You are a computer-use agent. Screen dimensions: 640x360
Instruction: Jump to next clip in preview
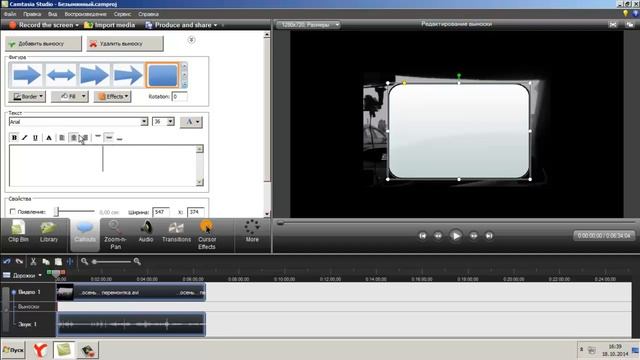[x=489, y=236]
